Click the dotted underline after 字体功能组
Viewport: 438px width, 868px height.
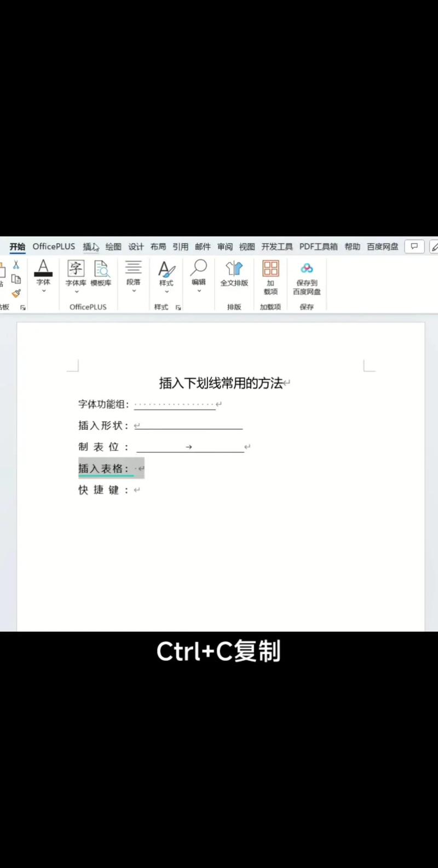[175, 406]
